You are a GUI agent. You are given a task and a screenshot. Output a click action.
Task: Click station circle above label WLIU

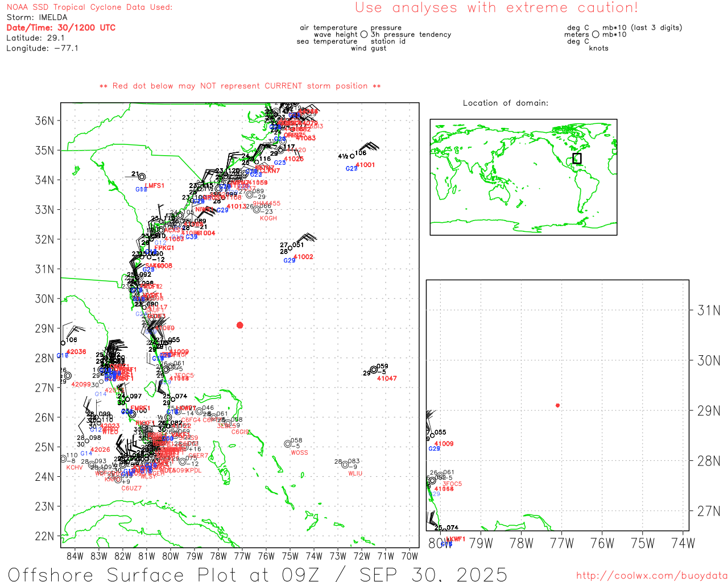click(345, 465)
